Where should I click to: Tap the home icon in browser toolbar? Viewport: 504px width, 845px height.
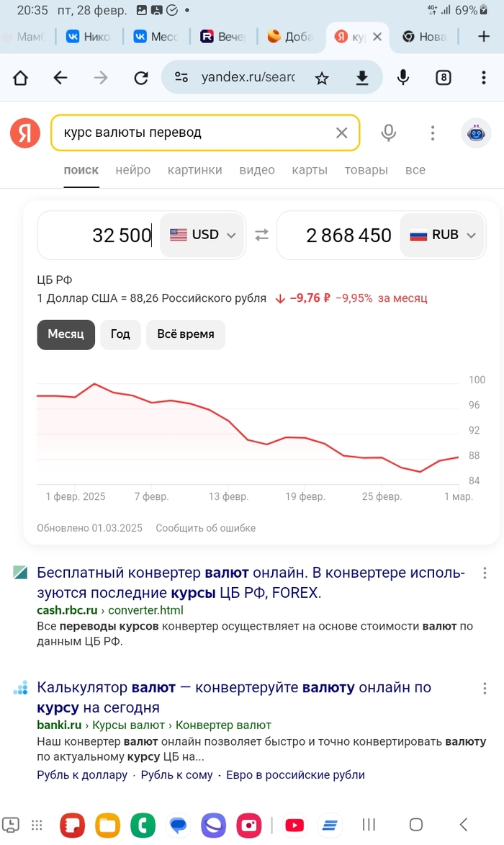tap(20, 78)
